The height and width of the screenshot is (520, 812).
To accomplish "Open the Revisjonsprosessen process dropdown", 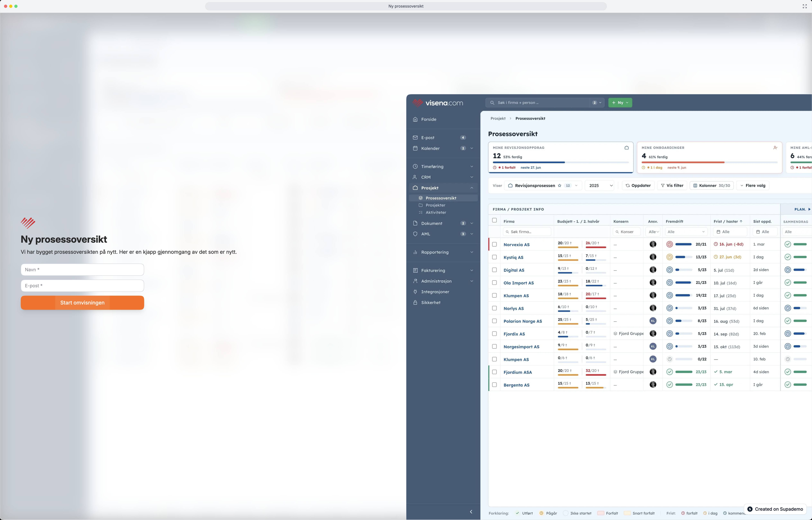I will 543,185.
